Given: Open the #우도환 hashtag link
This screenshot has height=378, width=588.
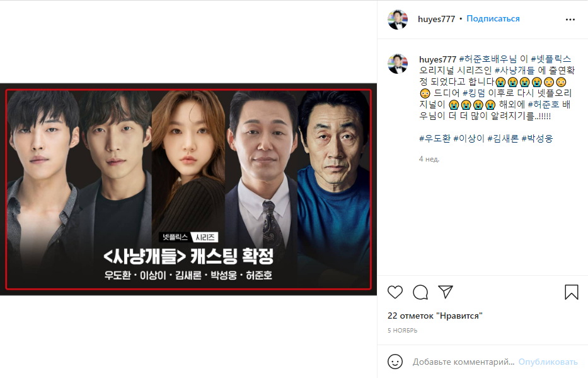Looking at the screenshot, I should pos(435,138).
